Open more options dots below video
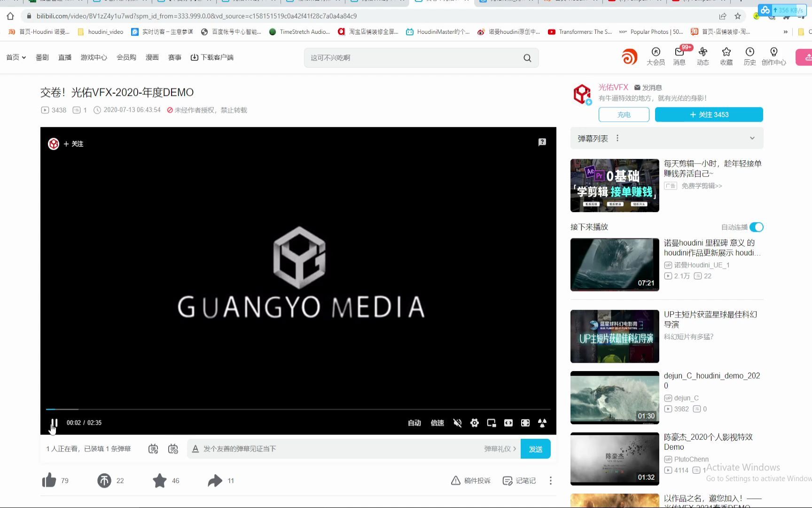This screenshot has height=508, width=812. [x=551, y=480]
